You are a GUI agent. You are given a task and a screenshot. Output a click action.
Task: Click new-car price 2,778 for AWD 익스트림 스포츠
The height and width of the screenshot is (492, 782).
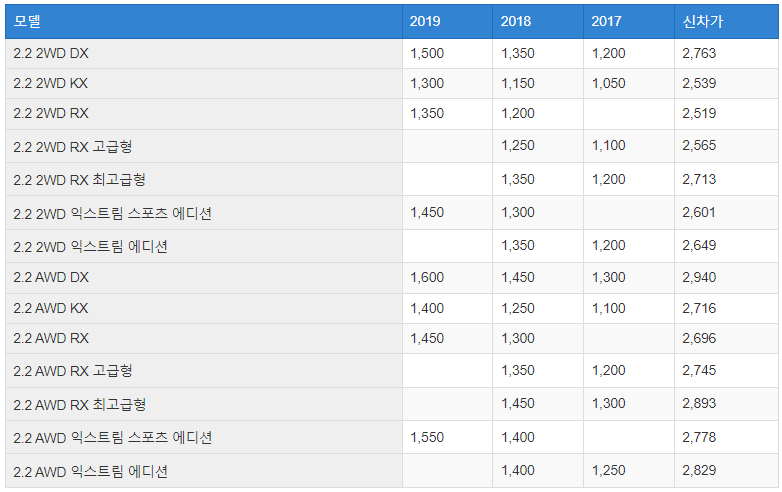[x=699, y=437]
